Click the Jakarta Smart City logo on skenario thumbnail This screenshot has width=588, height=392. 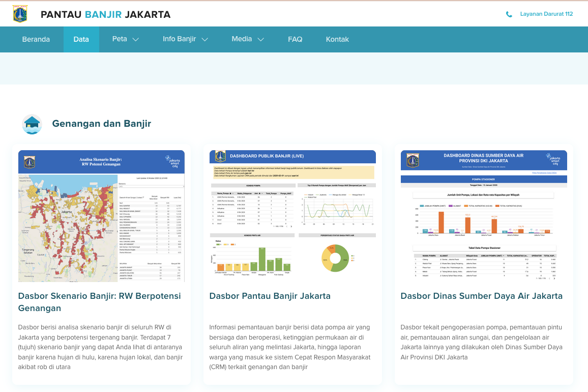point(173,161)
